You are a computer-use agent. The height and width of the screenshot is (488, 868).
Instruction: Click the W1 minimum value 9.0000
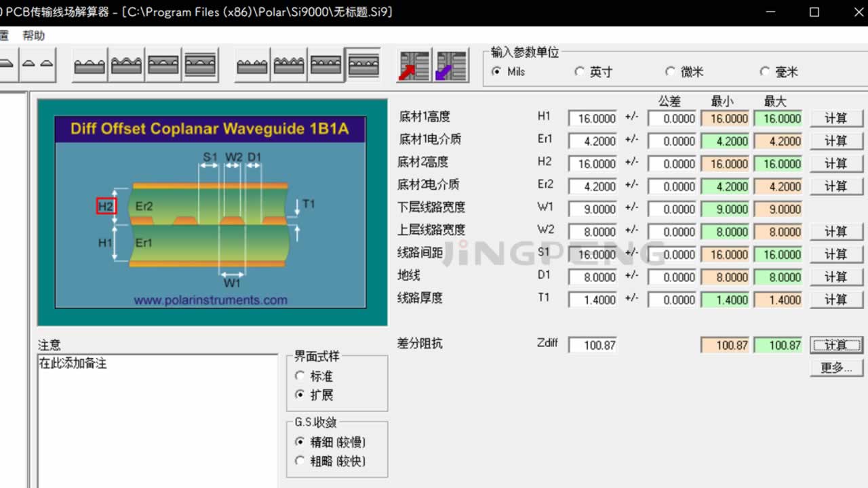[725, 209]
